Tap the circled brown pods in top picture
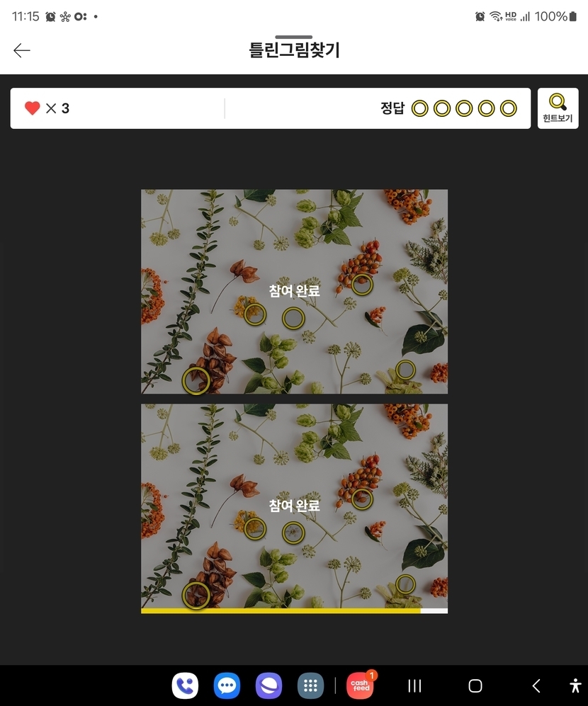The height and width of the screenshot is (706, 588). click(196, 381)
